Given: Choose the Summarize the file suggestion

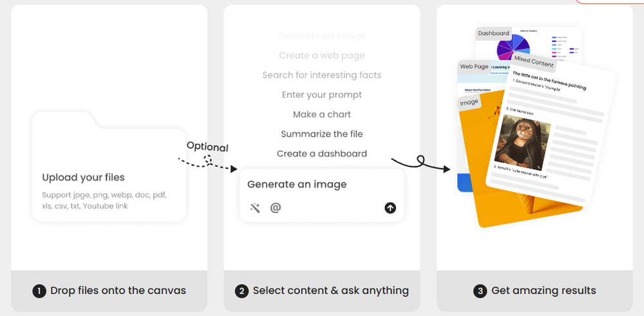Looking at the screenshot, I should (322, 134).
